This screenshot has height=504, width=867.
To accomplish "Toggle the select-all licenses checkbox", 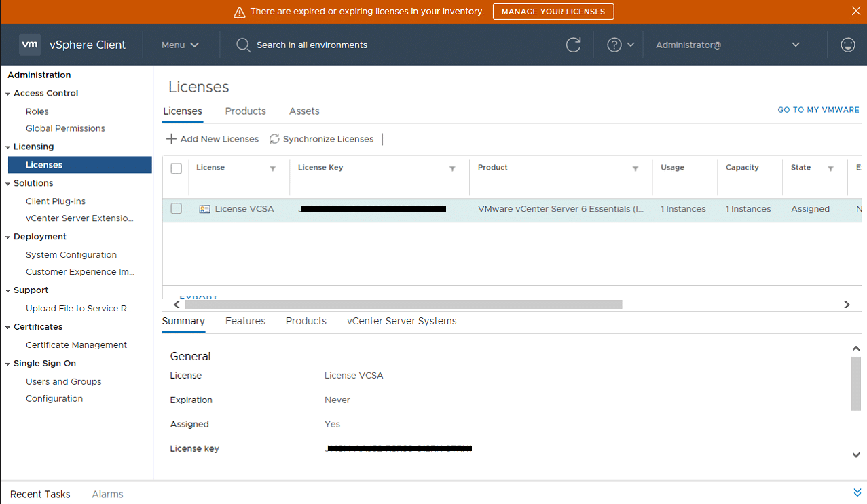I will [x=177, y=168].
